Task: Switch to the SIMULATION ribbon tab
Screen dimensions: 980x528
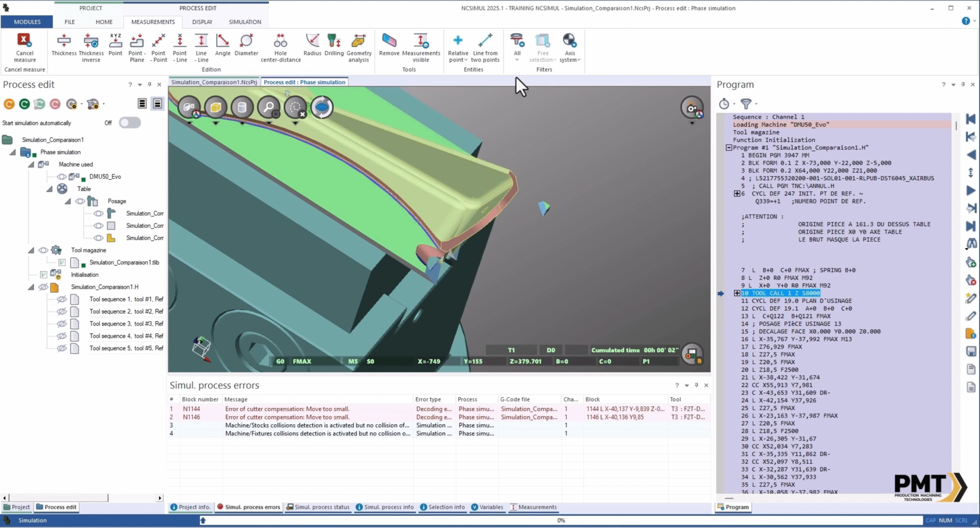Action: point(245,22)
